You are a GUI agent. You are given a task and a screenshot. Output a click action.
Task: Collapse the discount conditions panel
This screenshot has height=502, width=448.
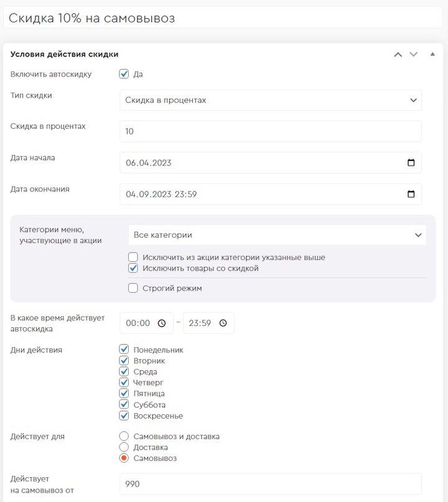click(432, 54)
